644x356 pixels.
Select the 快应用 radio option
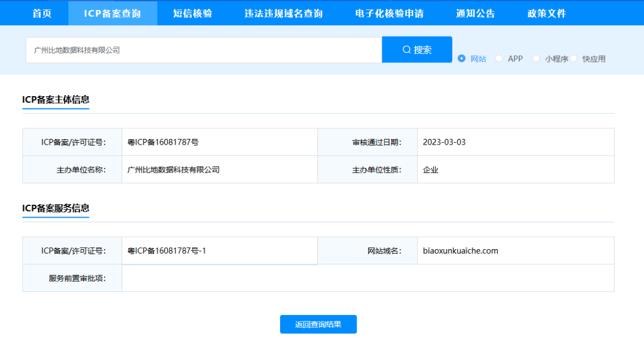point(573,58)
